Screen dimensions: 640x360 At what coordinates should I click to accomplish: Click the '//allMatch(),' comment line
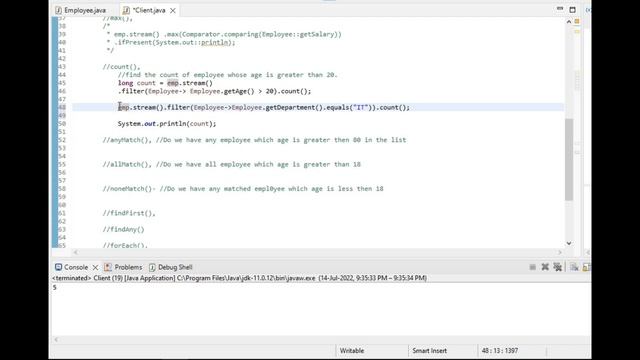(x=232, y=164)
